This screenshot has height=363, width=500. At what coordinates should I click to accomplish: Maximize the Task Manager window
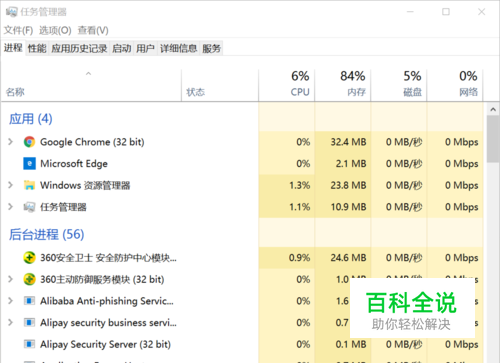[x=446, y=12]
